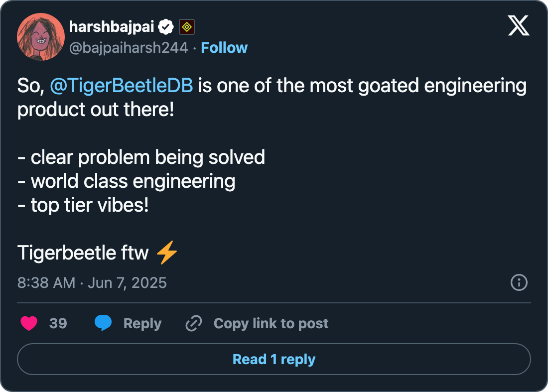
Task: Click the chain link icon
Action: (x=193, y=324)
